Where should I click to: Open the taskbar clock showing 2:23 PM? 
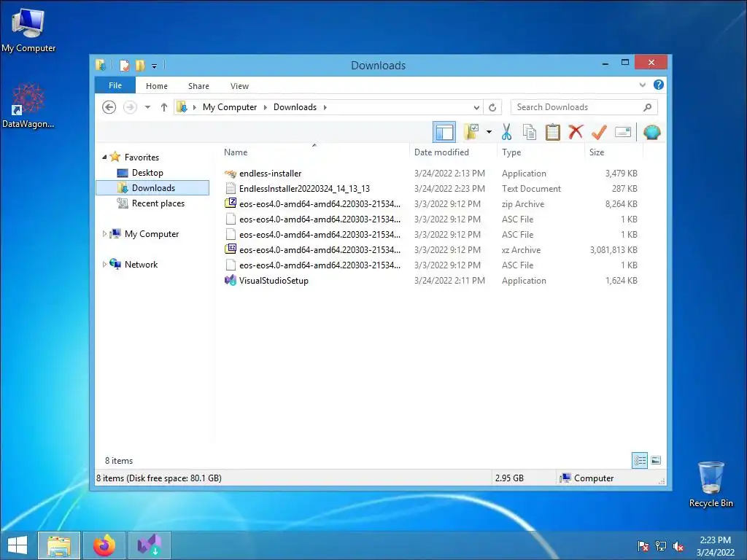pos(715,546)
